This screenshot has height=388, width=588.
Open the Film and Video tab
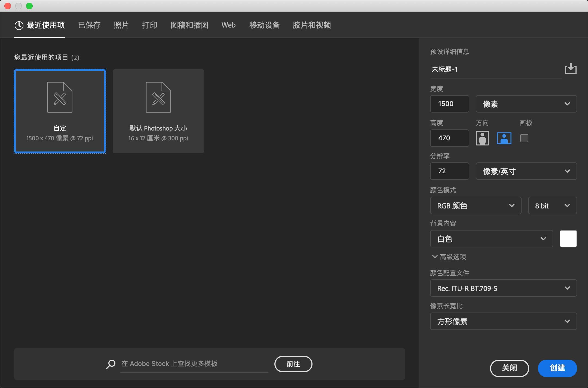click(312, 25)
